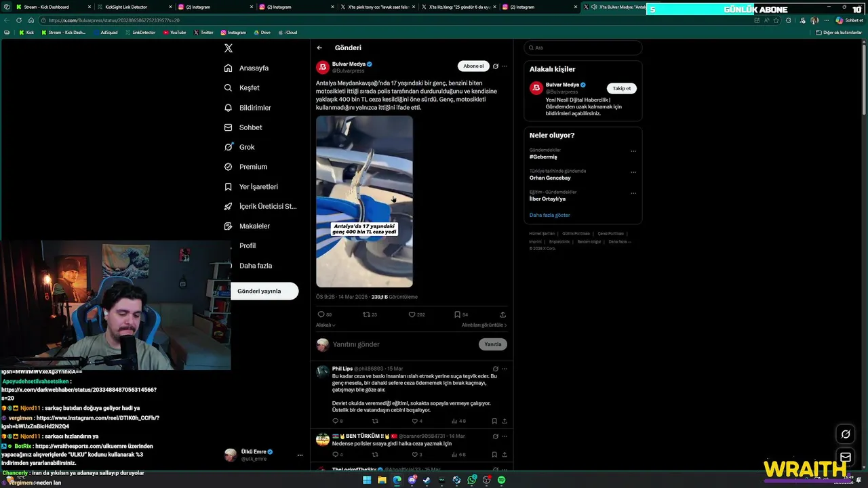Bookmark BEN TÜRKÜM reply
Screen dimensions: 868x488
[x=494, y=455]
